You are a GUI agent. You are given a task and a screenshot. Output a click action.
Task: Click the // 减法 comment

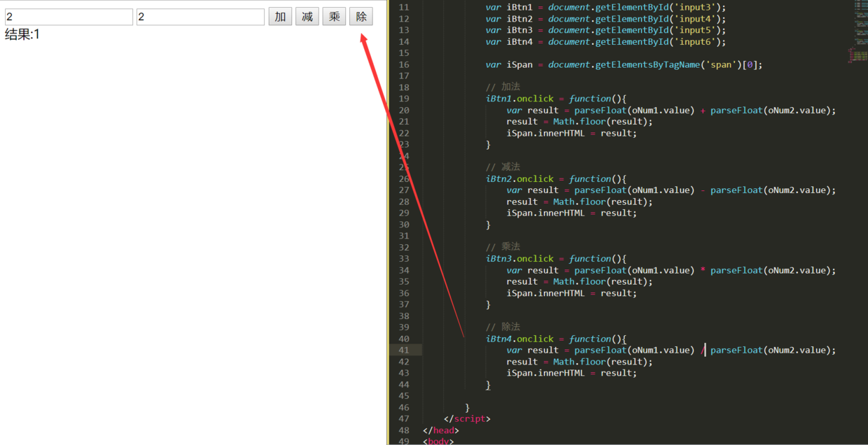(x=503, y=167)
